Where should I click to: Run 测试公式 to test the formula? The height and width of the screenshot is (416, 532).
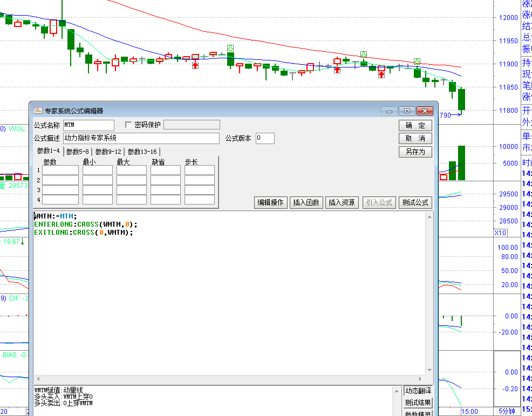pos(415,202)
